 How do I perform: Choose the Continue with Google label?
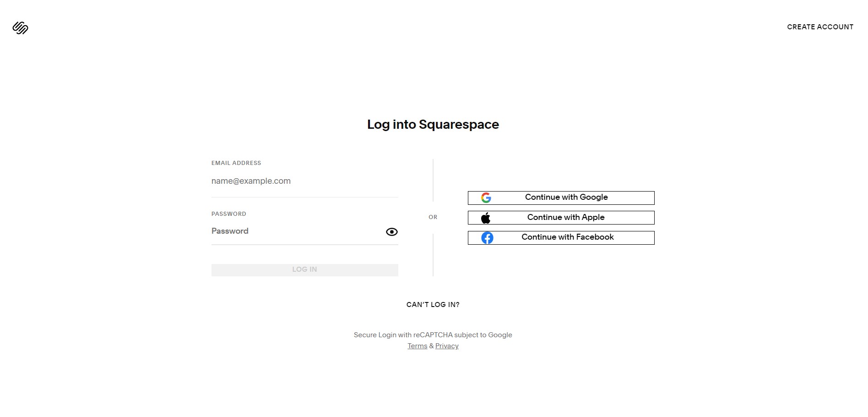click(x=566, y=197)
